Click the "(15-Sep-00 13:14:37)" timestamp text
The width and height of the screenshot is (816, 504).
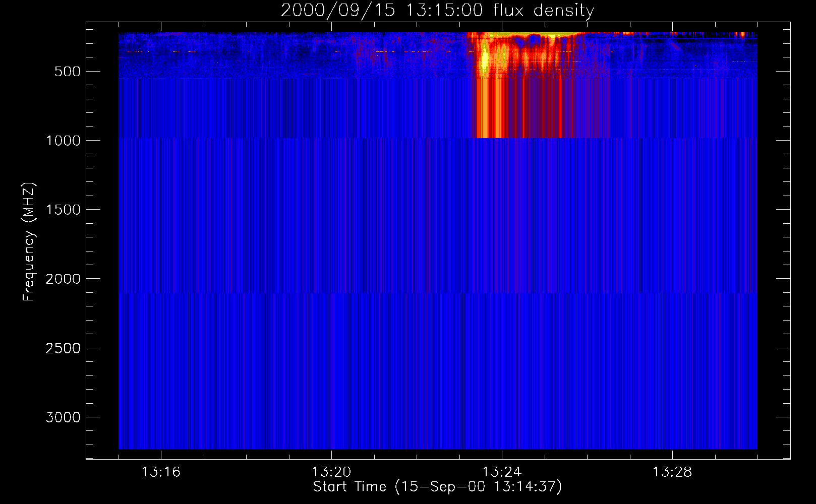pyautogui.click(x=478, y=487)
